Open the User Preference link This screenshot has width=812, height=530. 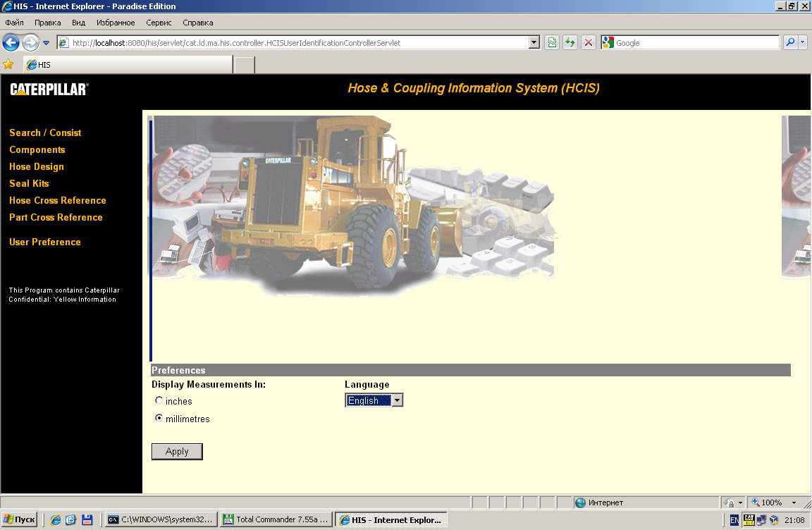[45, 242]
